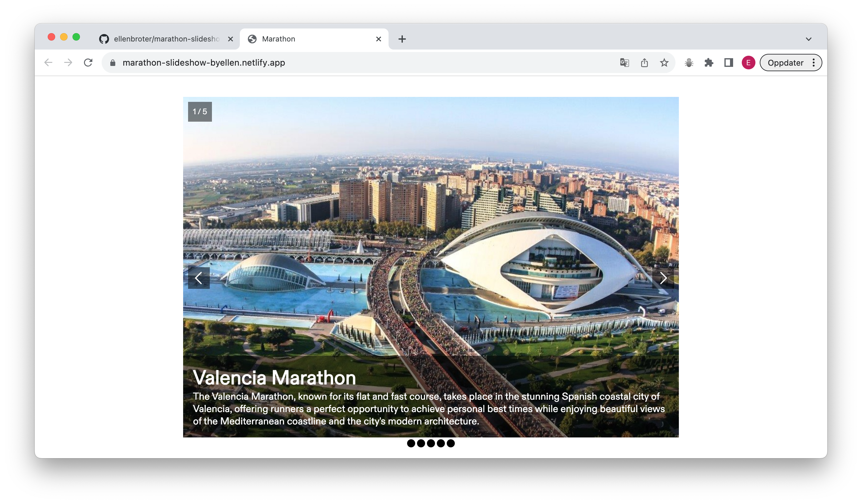Open Chrome three-dot menu
The image size is (862, 504).
coord(814,63)
